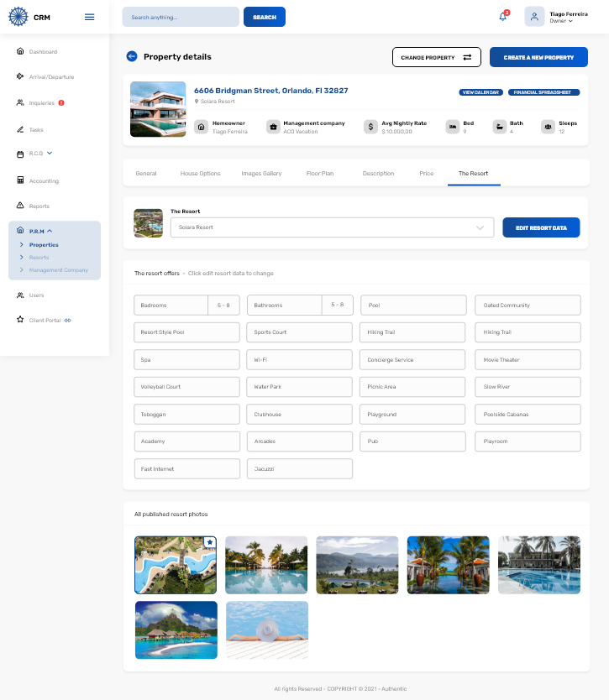Click the Users group icon
Viewport: 609px width, 700px height.
coord(20,295)
